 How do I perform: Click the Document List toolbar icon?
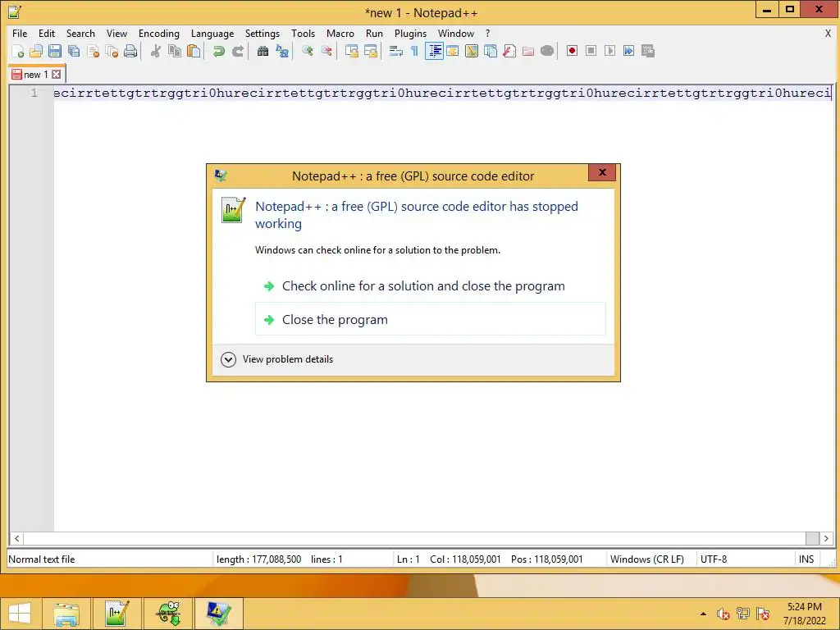491,52
